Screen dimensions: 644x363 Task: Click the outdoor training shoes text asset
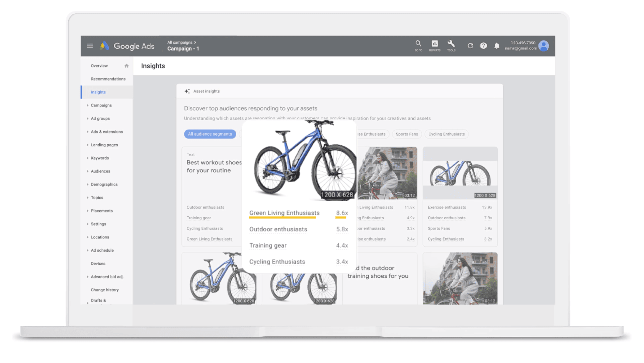click(378, 272)
